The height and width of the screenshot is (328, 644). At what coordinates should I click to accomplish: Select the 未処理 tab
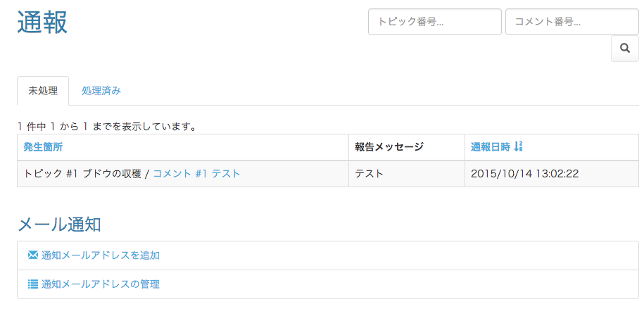point(43,91)
